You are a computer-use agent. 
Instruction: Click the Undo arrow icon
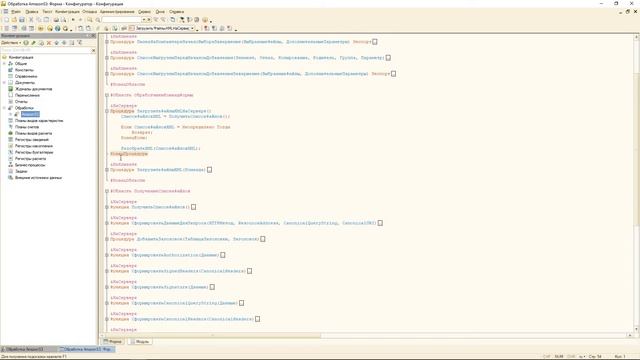point(73,20)
